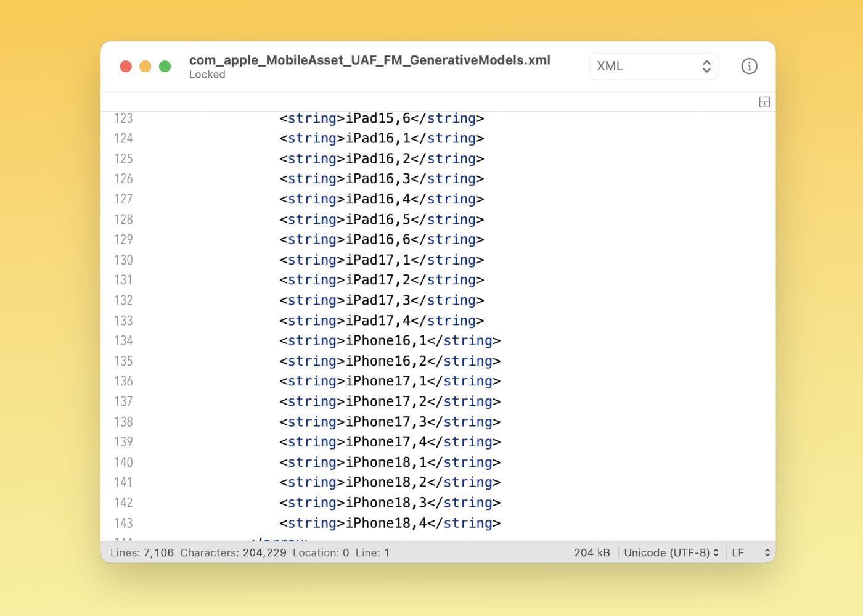The width and height of the screenshot is (863, 616).
Task: Click the iPad16,6 string line
Action: coord(382,239)
